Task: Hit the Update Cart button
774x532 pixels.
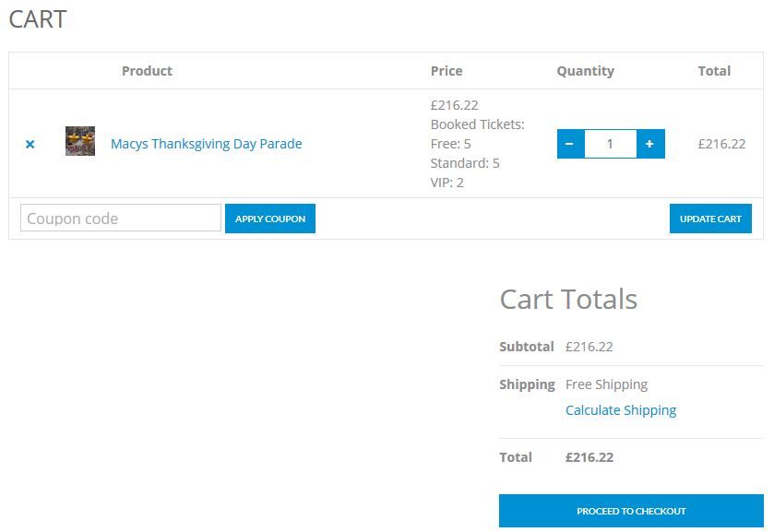Action: [x=710, y=219]
